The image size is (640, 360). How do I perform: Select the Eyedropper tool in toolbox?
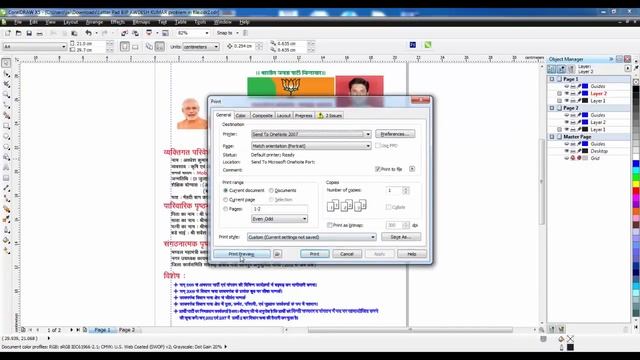tap(6, 220)
